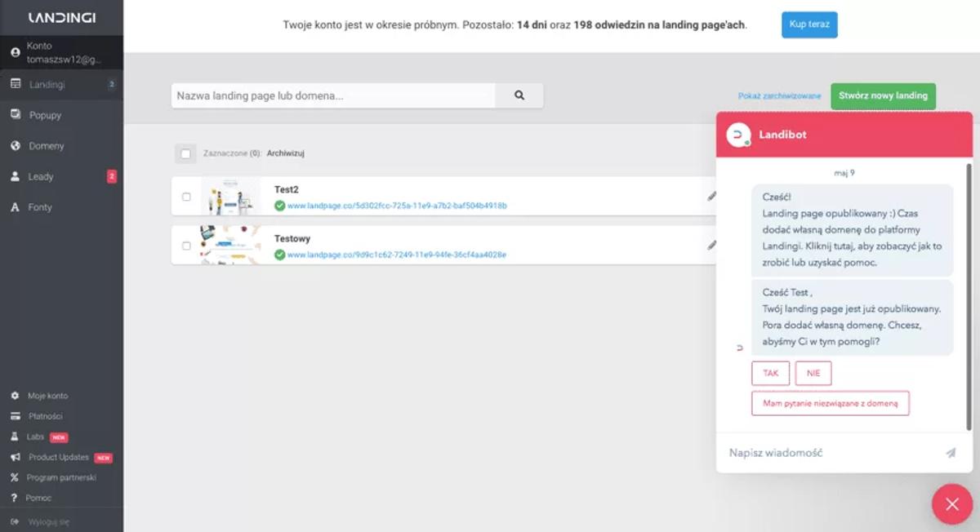Click the Program partnerski percent icon
This screenshot has height=532, width=980.
point(15,477)
